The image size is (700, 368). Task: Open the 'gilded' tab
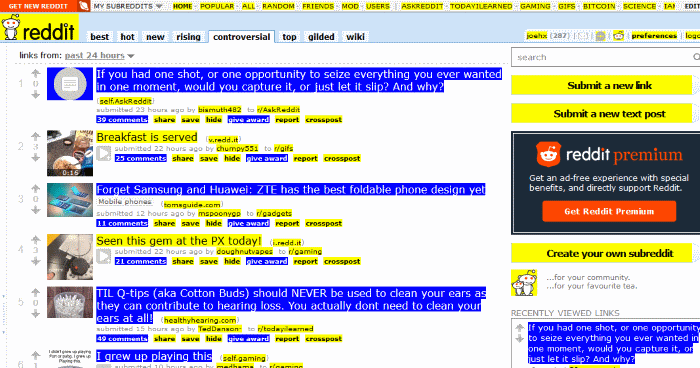coord(321,37)
